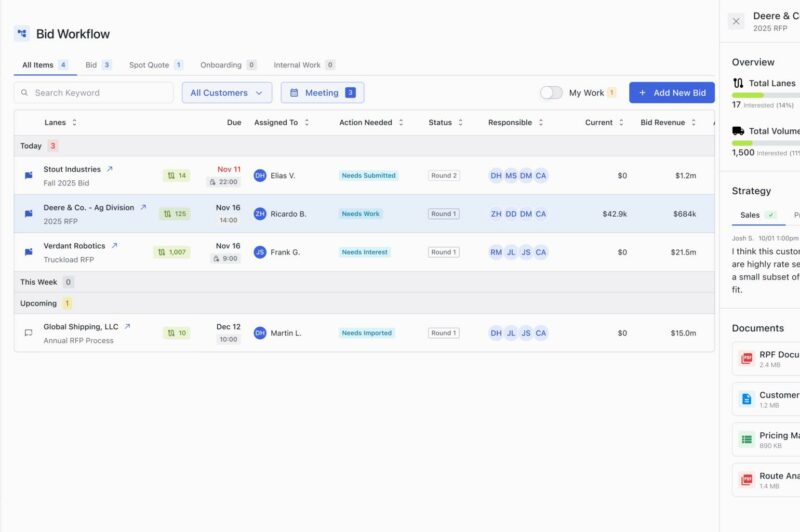Image resolution: width=800 pixels, height=532 pixels.
Task: Click the DD responsible avatar on Deere row
Action: (511, 214)
